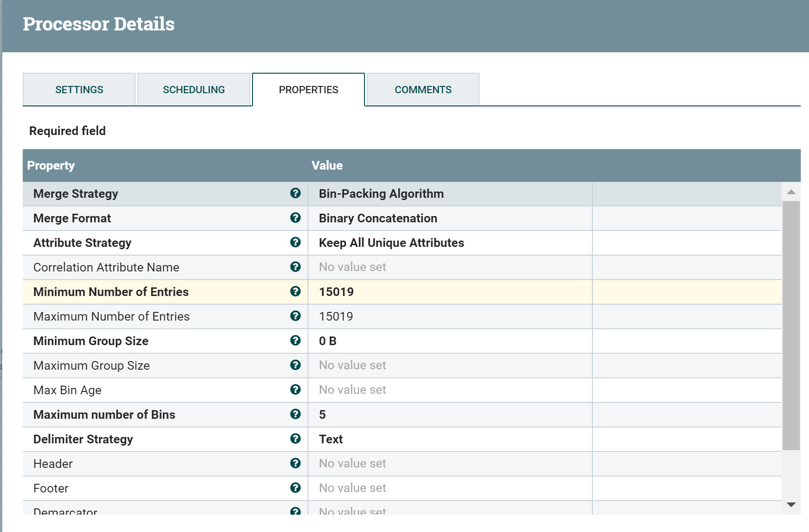
Task: Click help icon next to Header property
Action: (x=295, y=463)
